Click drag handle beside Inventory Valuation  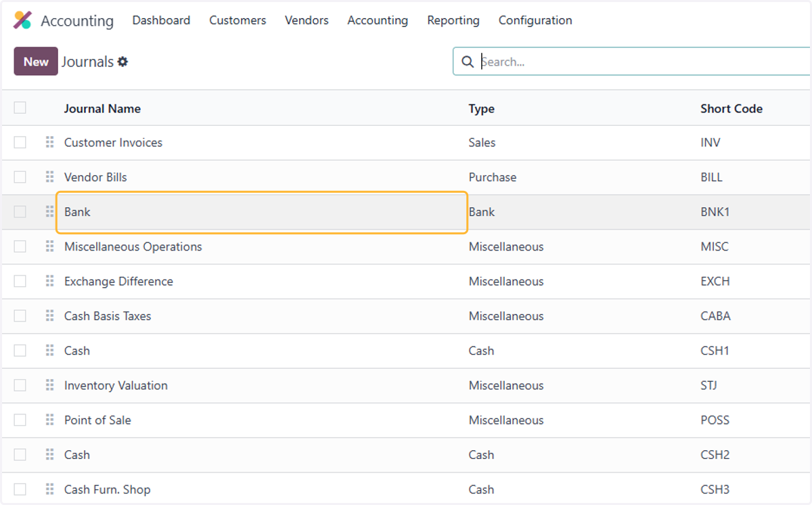[49, 385]
